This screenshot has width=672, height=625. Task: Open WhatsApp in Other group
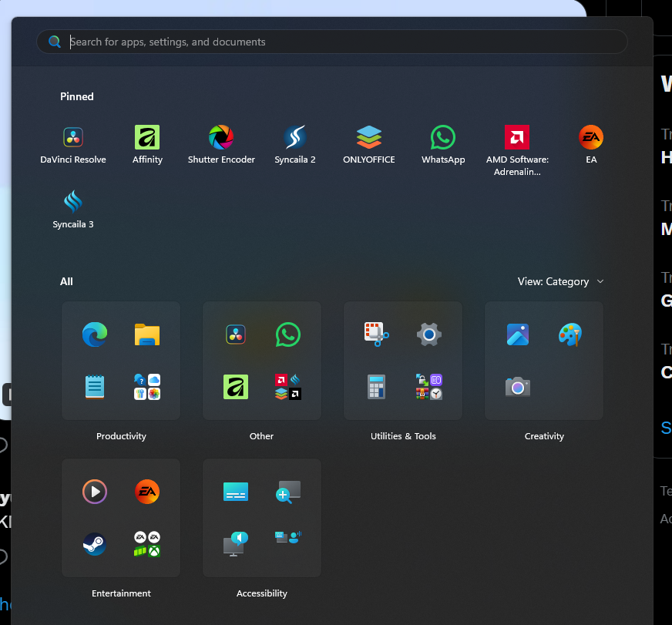tap(288, 334)
